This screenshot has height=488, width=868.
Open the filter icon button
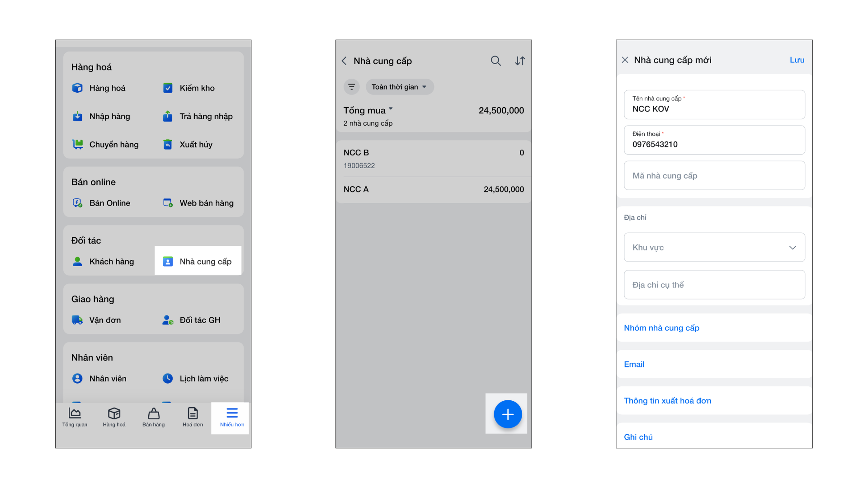351,87
